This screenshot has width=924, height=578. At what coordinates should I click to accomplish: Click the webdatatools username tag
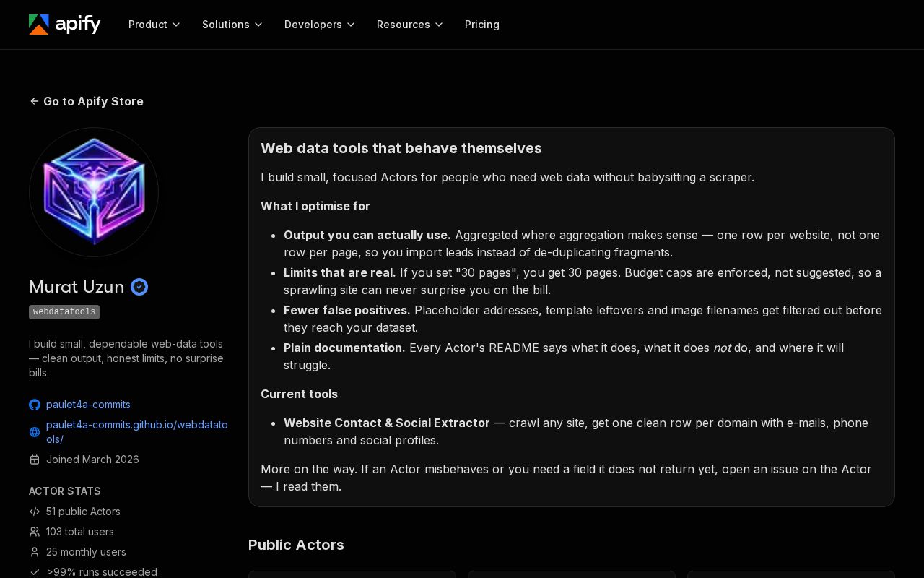64,312
